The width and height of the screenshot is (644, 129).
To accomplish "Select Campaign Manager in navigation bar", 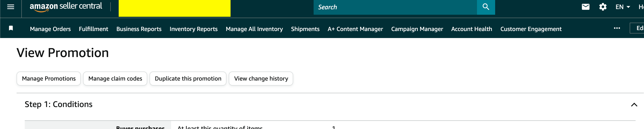I will point(417,29).
